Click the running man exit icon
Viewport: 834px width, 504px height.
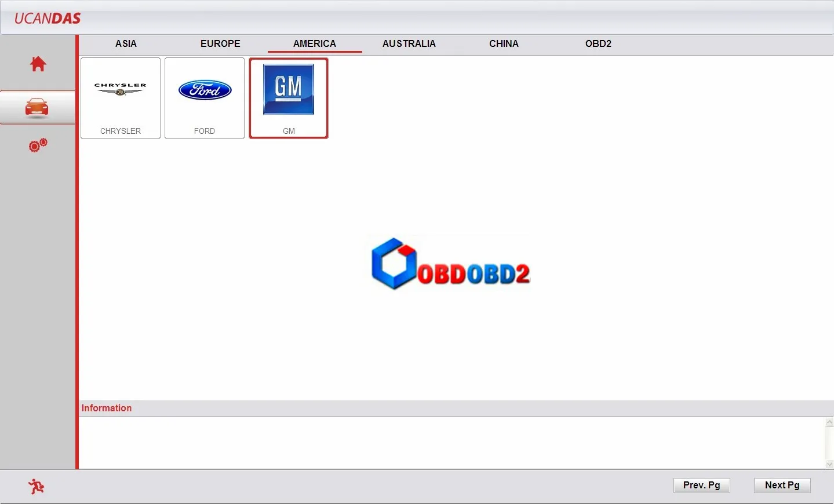coord(37,487)
